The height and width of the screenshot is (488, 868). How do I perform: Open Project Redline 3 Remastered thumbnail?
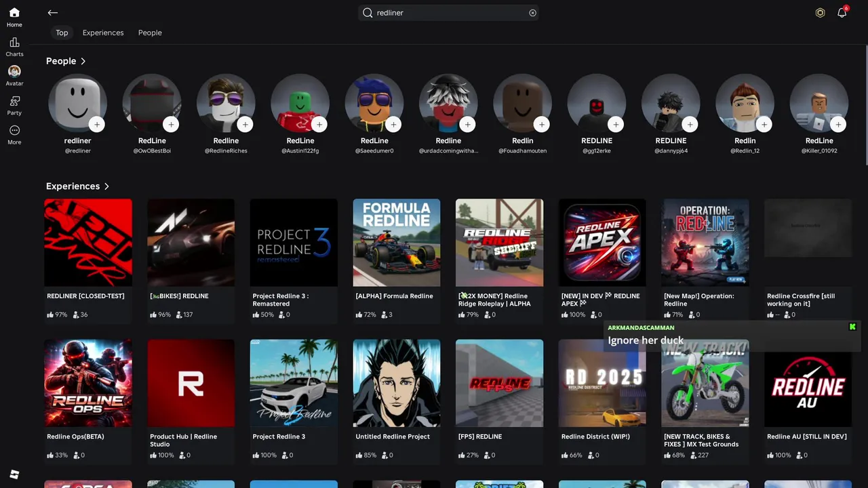click(x=294, y=243)
